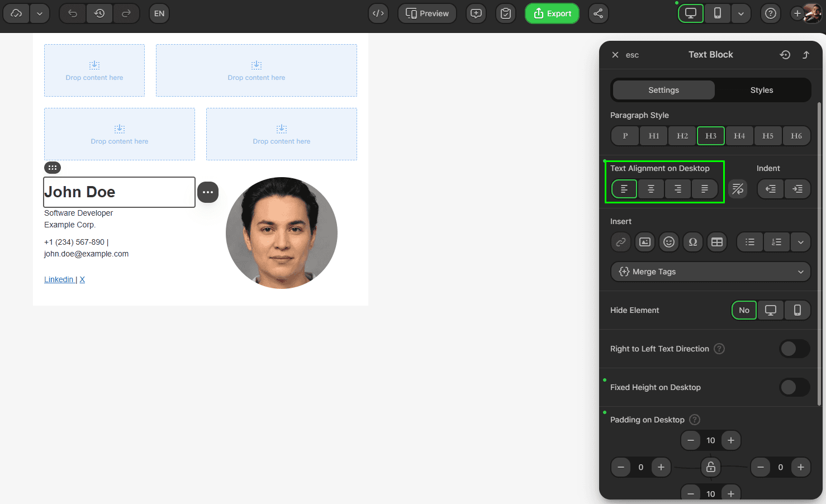This screenshot has width=826, height=504.
Task: Switch to the Styles tab
Action: click(x=762, y=90)
